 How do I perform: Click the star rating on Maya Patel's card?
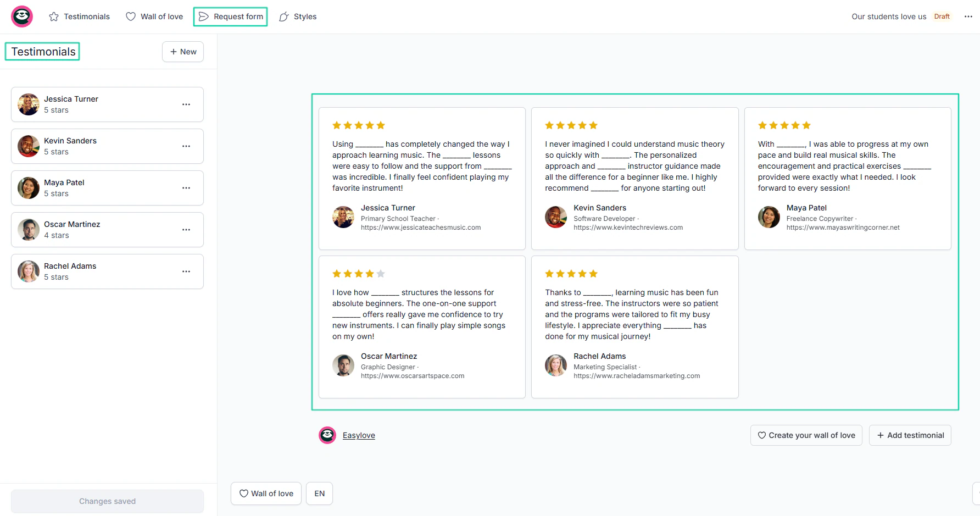click(784, 125)
